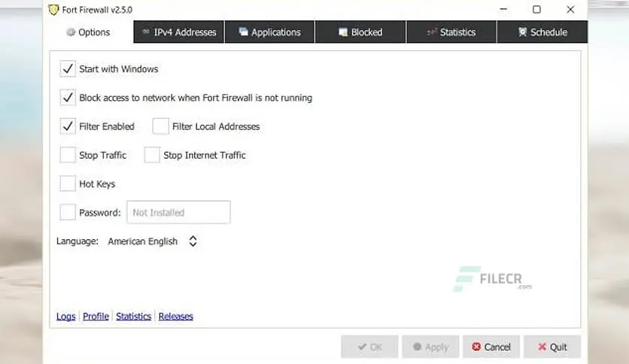
Task: Minimize the Fort Firewall window
Action: [503, 9]
